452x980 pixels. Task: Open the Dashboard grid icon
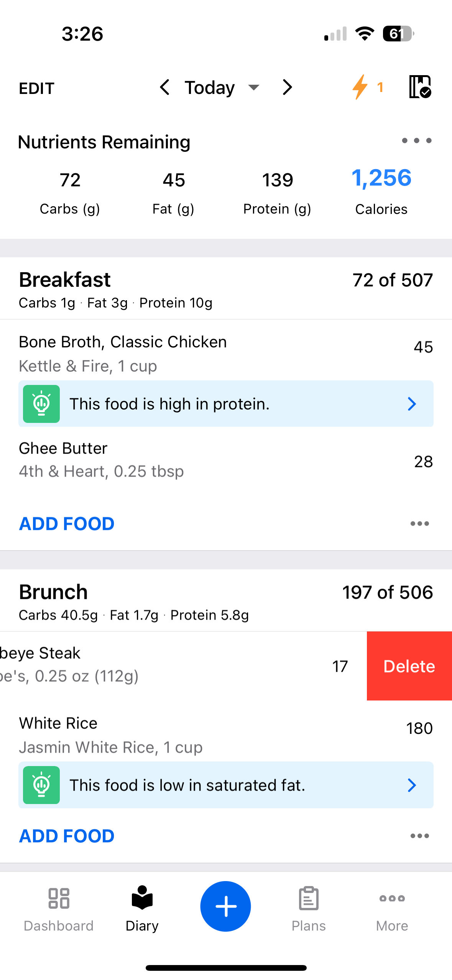click(59, 898)
